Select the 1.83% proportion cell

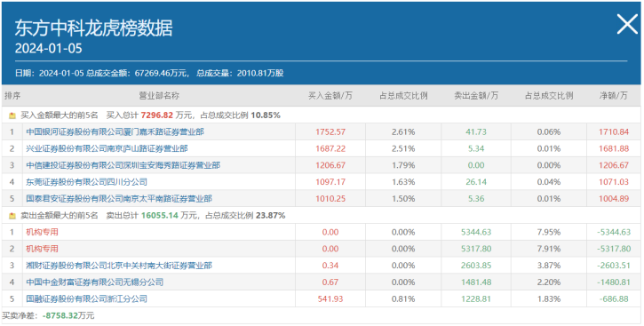click(549, 298)
